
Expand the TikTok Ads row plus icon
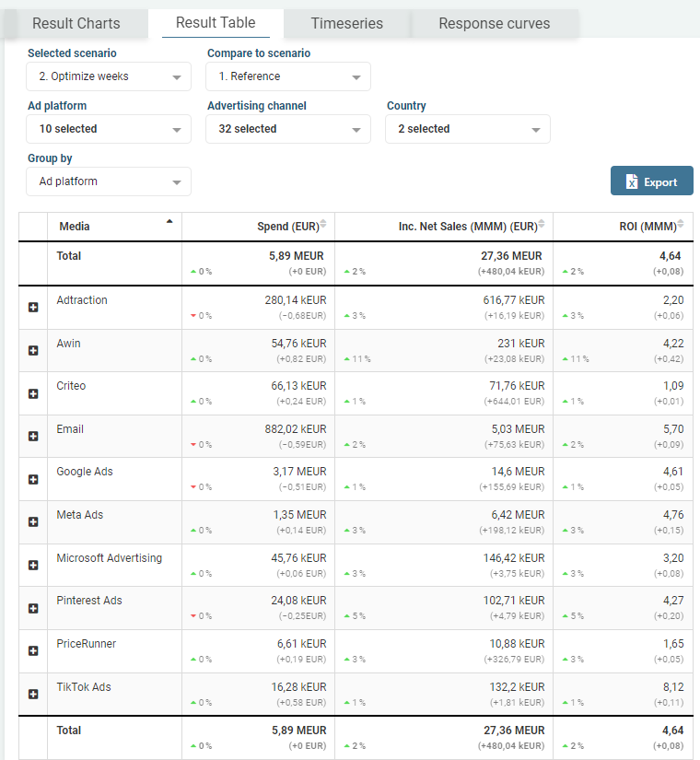coord(33,694)
